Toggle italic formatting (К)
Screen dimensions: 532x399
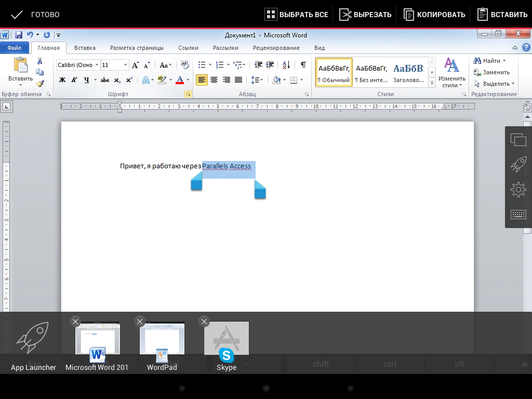[74, 80]
